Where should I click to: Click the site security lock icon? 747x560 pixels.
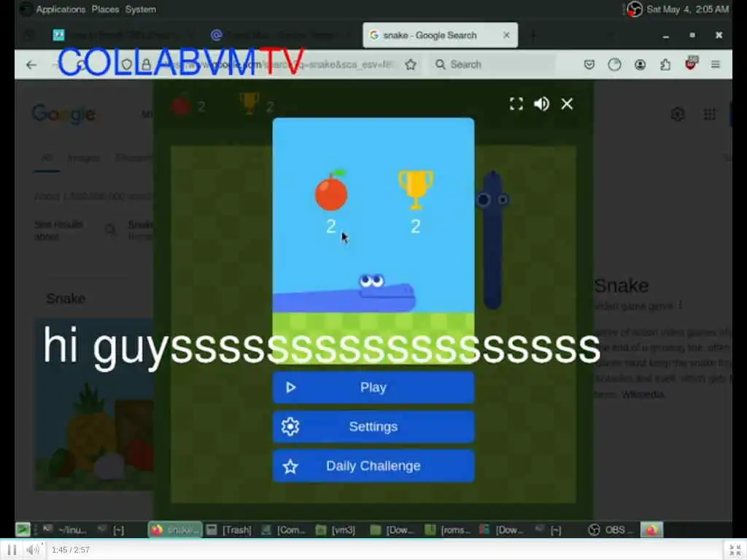click(x=146, y=65)
